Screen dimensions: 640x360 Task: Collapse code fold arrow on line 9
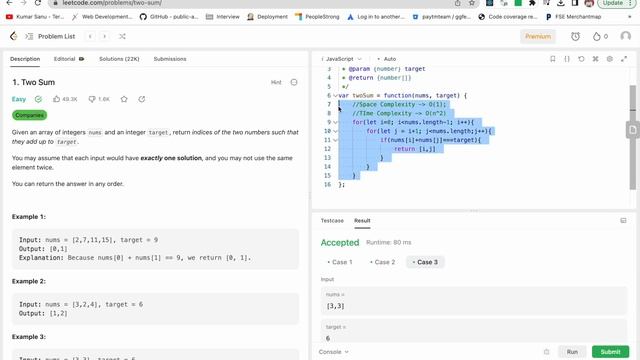coord(336,122)
